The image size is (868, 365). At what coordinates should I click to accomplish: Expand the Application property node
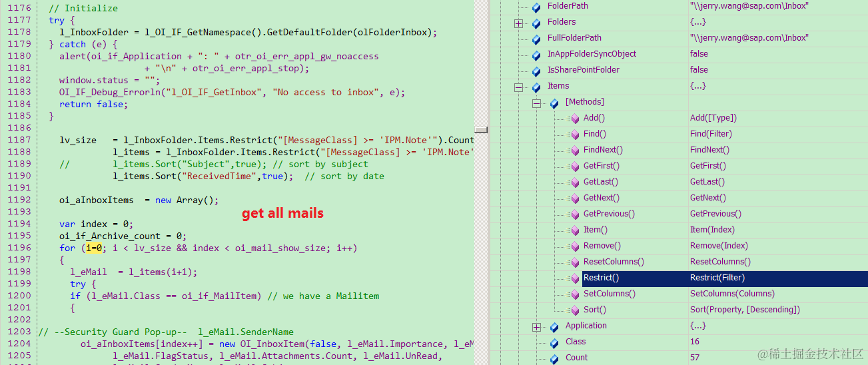pos(536,327)
